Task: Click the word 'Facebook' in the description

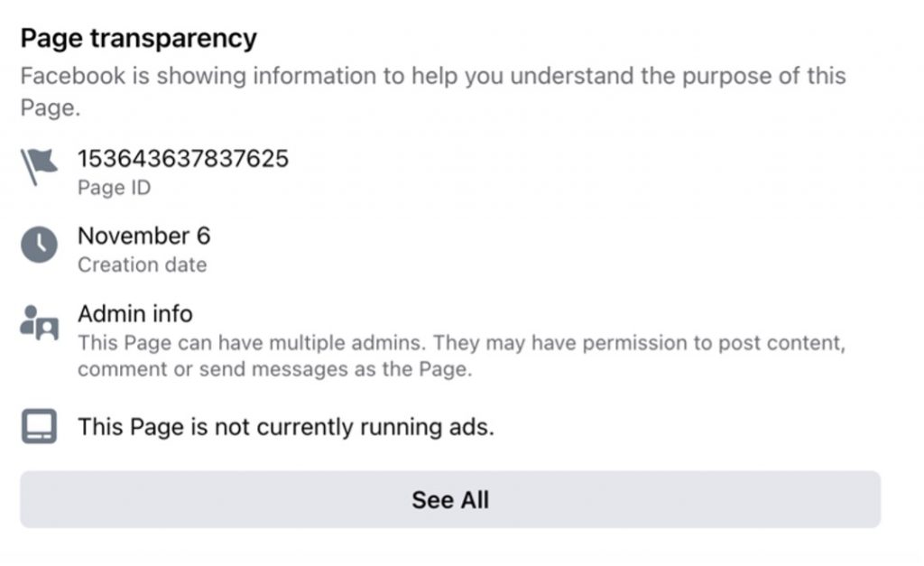Action: click(x=74, y=76)
